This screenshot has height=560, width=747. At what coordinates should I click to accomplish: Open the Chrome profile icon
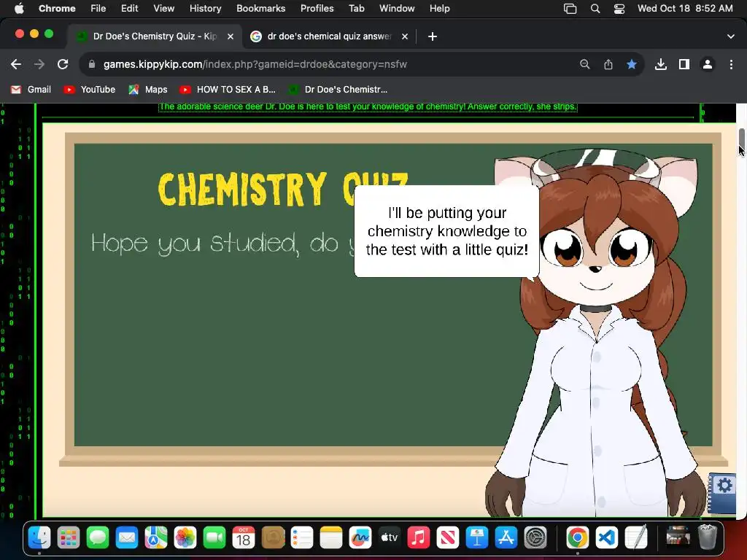coord(707,64)
